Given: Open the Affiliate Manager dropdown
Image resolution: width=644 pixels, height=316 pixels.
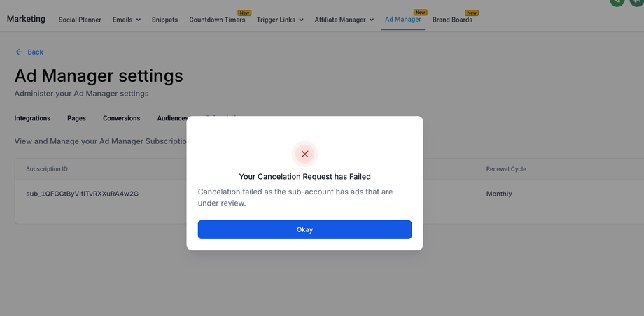Looking at the screenshot, I should click(344, 20).
